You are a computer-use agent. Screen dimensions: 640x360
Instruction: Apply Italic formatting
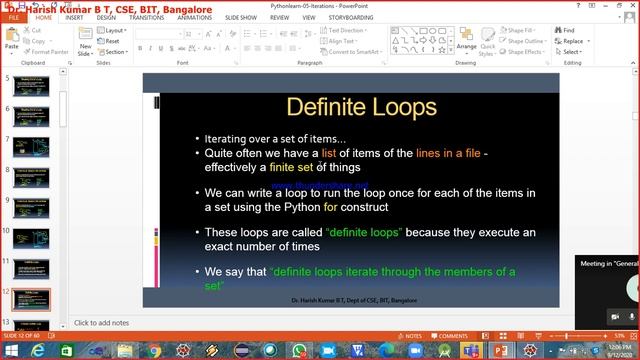[x=151, y=49]
